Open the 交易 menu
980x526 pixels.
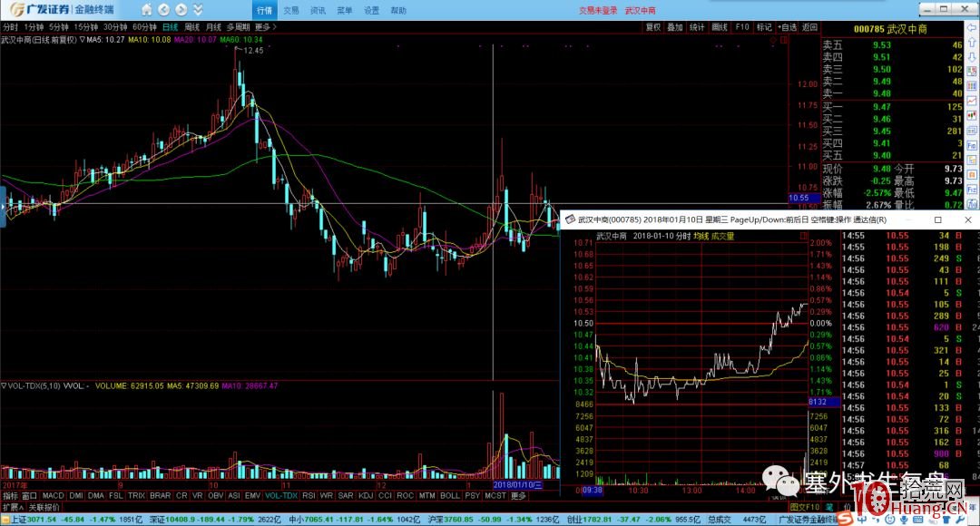tap(291, 10)
